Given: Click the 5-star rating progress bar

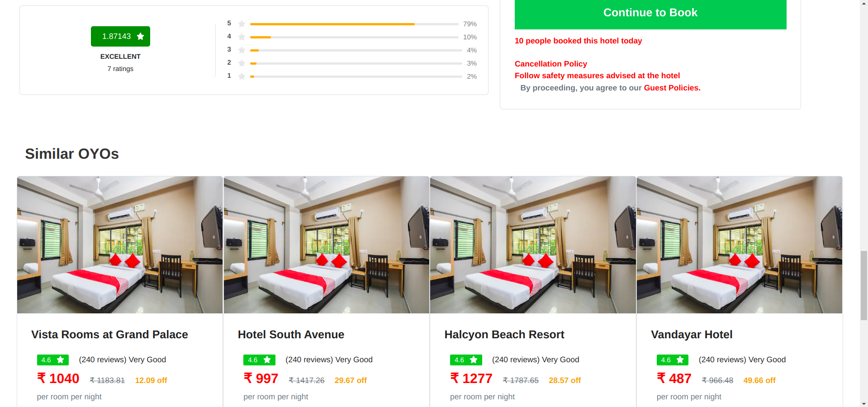Looking at the screenshot, I should point(355,24).
